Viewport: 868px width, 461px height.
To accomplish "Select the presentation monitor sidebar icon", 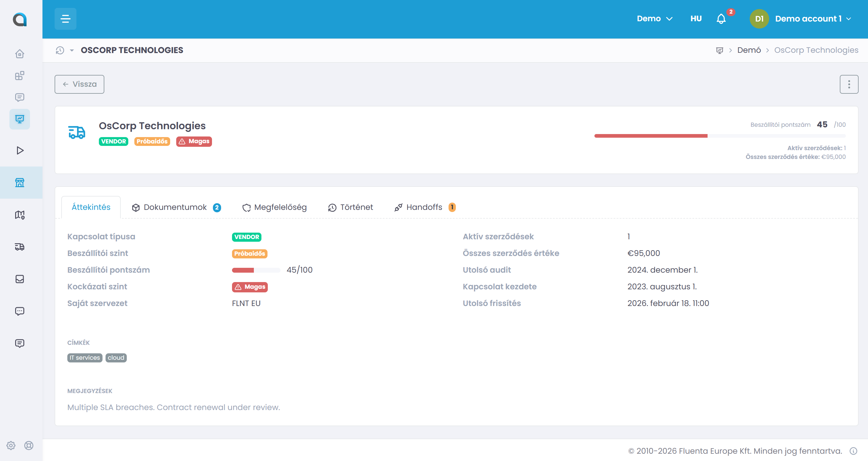I will 19,119.
